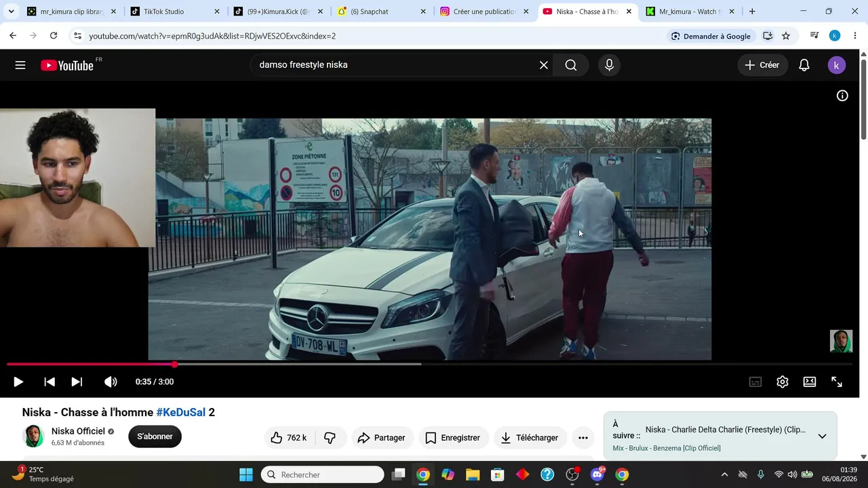The image size is (868, 488).
Task: Toggle subtitles on the player
Action: point(755,382)
